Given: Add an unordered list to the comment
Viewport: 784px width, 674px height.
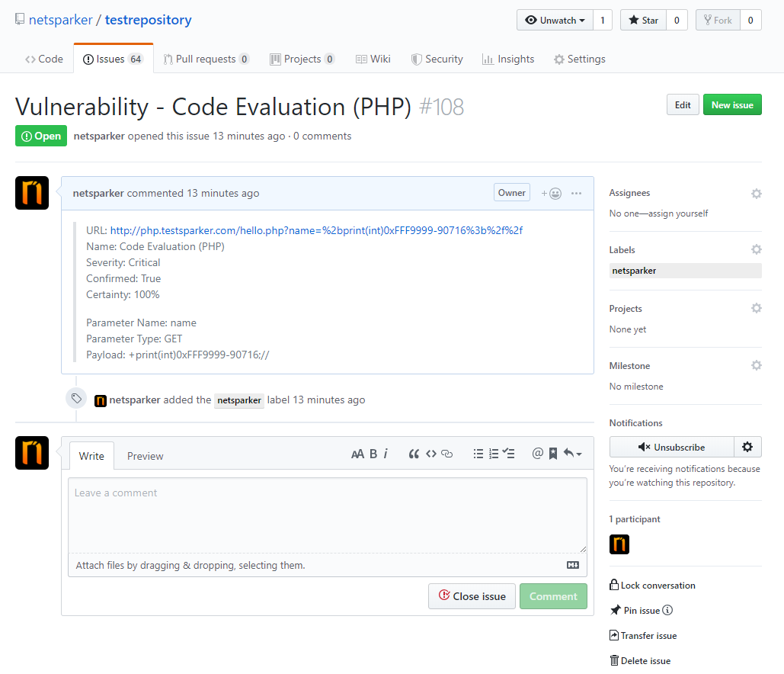Looking at the screenshot, I should 478,453.
